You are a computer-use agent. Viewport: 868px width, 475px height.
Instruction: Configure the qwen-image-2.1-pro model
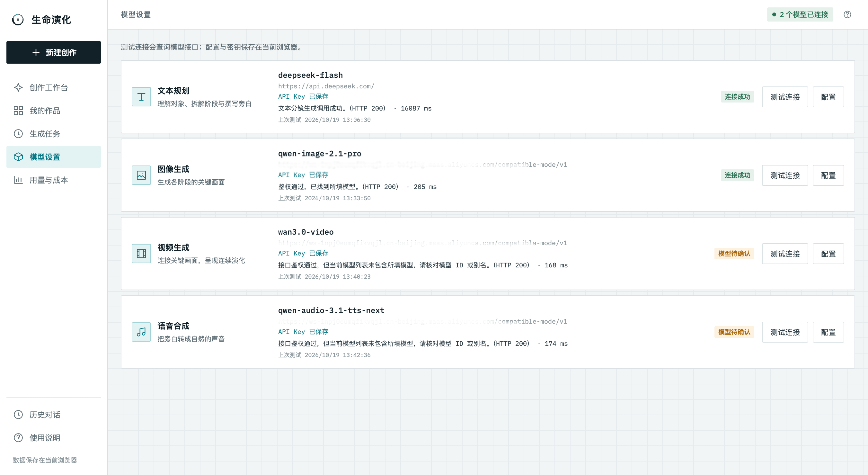pos(828,175)
